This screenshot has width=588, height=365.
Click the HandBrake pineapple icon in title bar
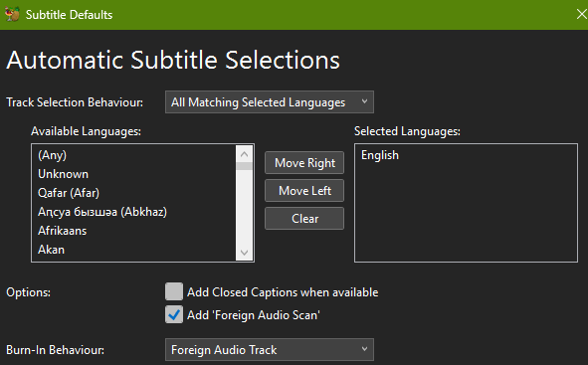pyautogui.click(x=12, y=14)
